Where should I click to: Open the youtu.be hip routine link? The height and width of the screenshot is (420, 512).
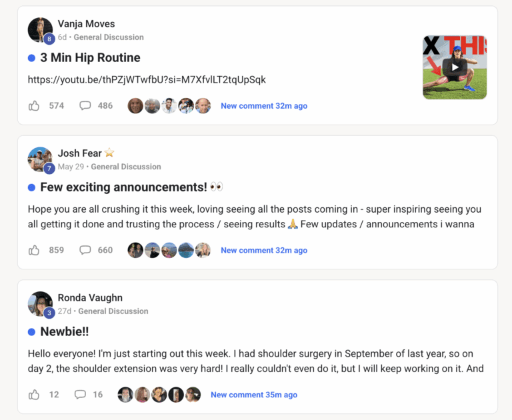click(x=147, y=79)
